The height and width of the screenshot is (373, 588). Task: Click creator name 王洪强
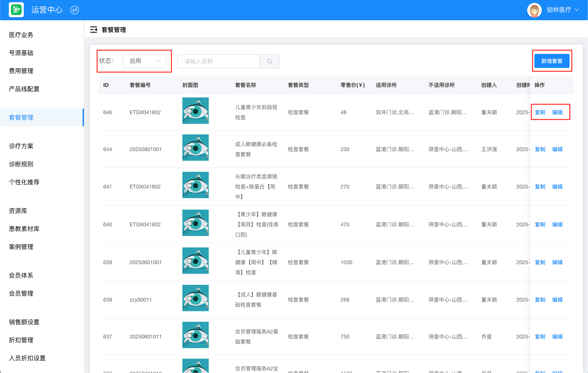click(x=489, y=149)
